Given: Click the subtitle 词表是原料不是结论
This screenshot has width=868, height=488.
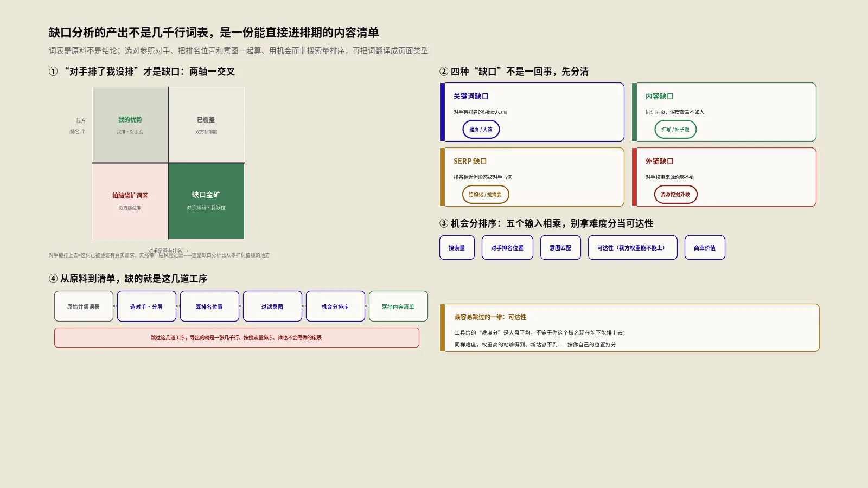Looking at the screenshot, I should pyautogui.click(x=239, y=50).
